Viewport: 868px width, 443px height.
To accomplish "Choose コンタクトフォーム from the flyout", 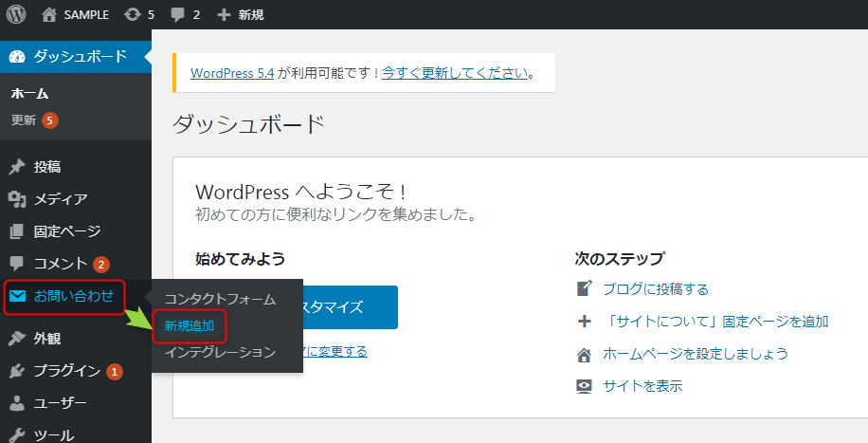I will click(220, 300).
